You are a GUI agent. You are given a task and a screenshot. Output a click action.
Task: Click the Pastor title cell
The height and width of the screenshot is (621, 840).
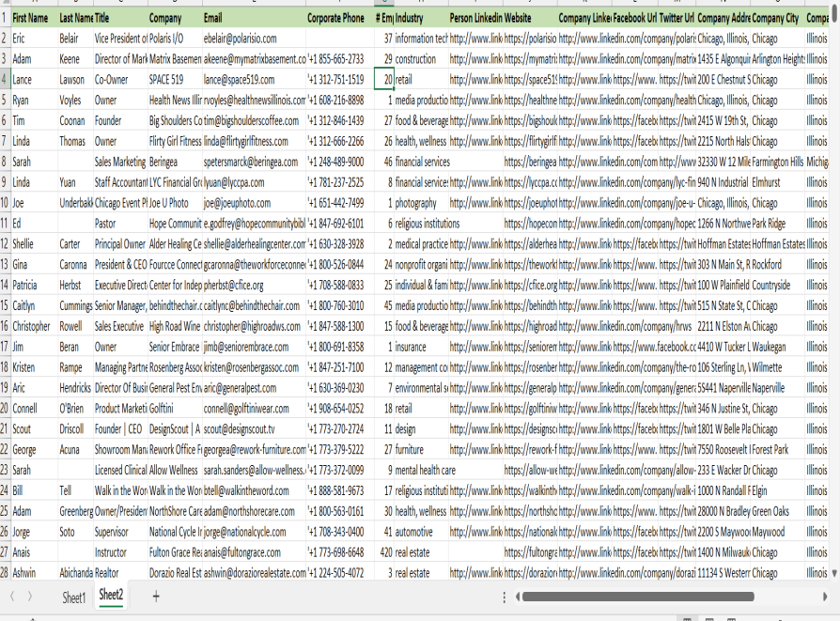pyautogui.click(x=120, y=224)
